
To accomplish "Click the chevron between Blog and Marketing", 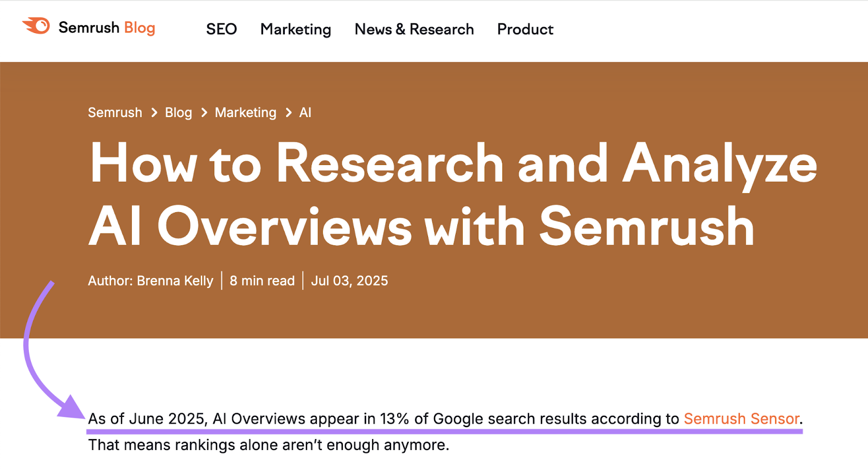I will [203, 112].
